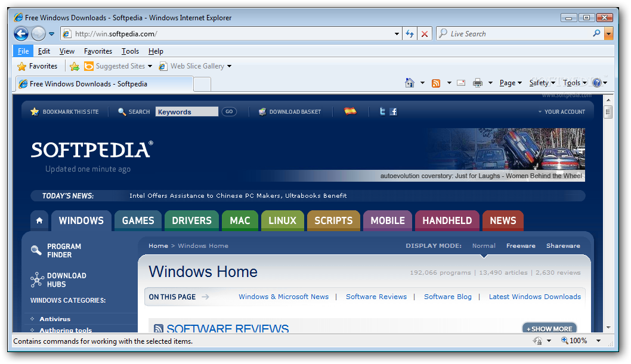Open Intel Offers Assistance news headline
Image resolution: width=631 pixels, height=364 pixels.
click(x=238, y=195)
